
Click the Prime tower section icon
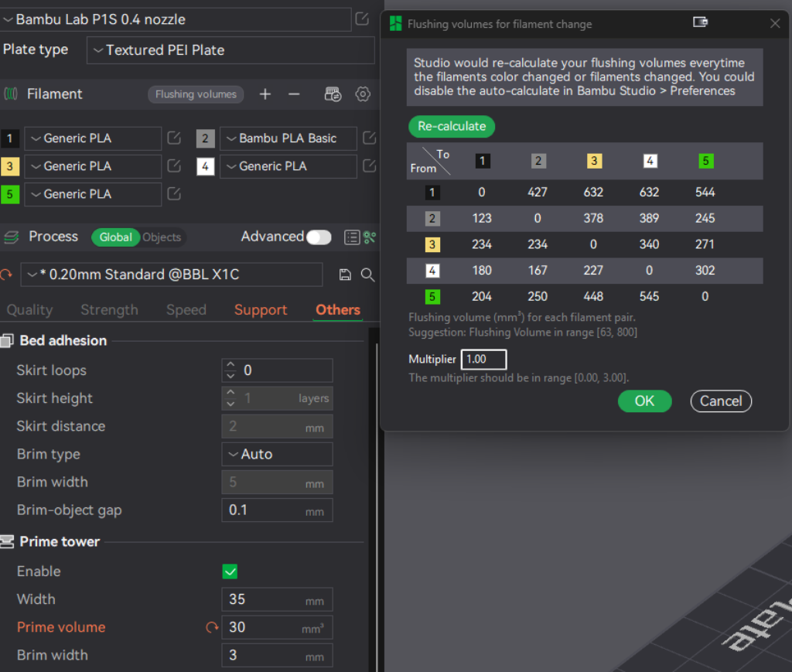click(7, 542)
